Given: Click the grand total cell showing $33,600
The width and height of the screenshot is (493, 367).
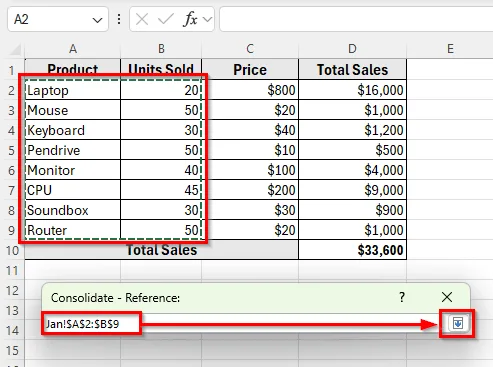Looking at the screenshot, I should coord(352,250).
